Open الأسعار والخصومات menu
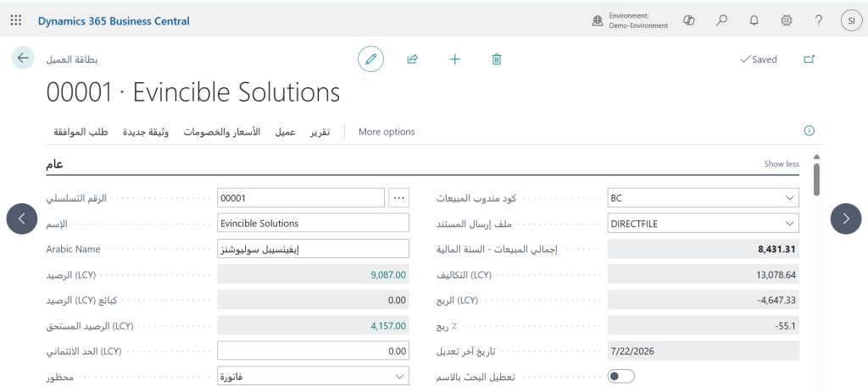 pyautogui.click(x=222, y=131)
